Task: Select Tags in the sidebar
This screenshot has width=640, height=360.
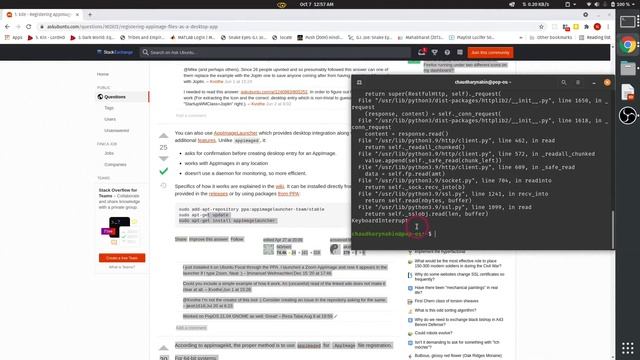Action: pyautogui.click(x=109, y=108)
